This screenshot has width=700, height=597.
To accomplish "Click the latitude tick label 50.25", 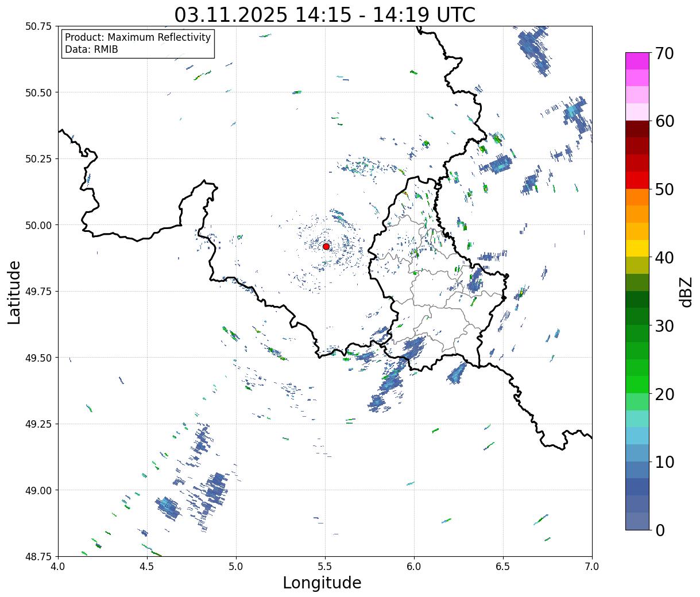I will pyautogui.click(x=38, y=159).
